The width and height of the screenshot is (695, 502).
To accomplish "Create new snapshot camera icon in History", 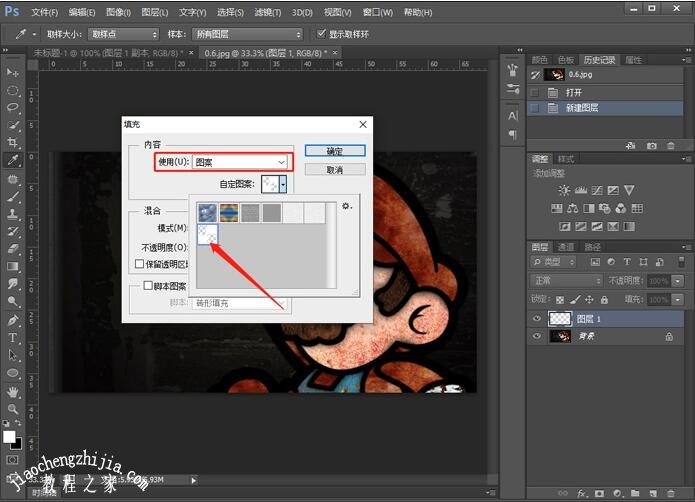I will pyautogui.click(x=652, y=145).
